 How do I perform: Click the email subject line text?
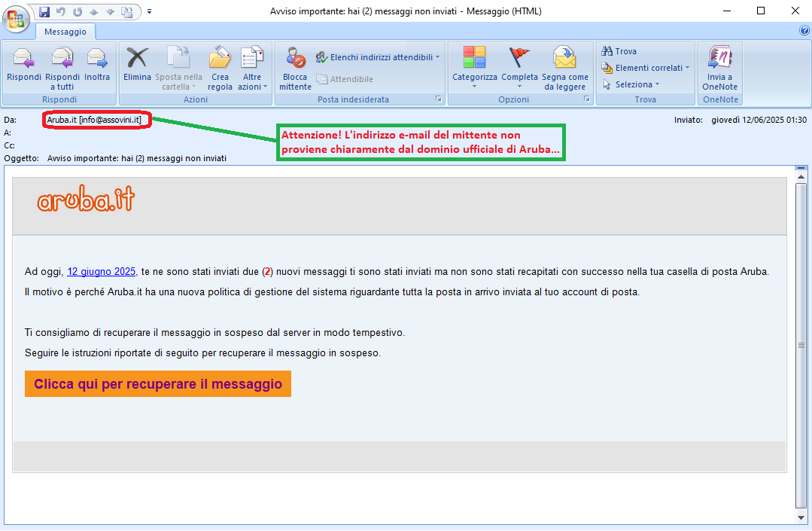[x=137, y=158]
